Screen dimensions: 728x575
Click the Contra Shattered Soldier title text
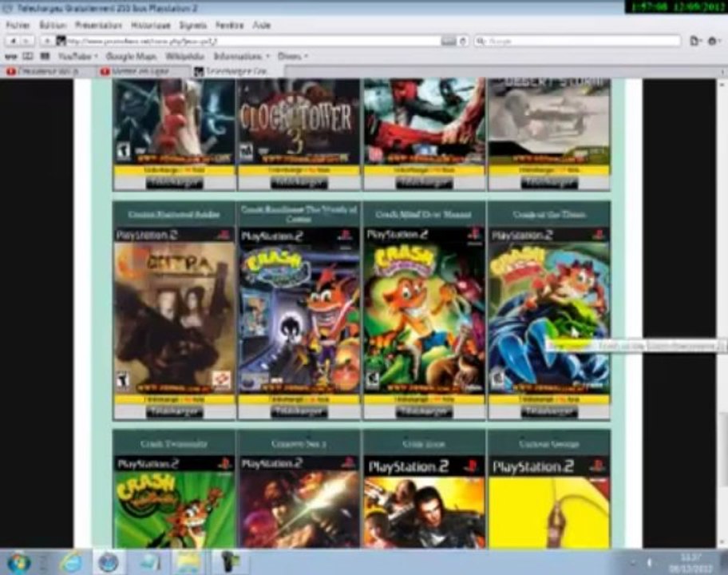point(174,215)
